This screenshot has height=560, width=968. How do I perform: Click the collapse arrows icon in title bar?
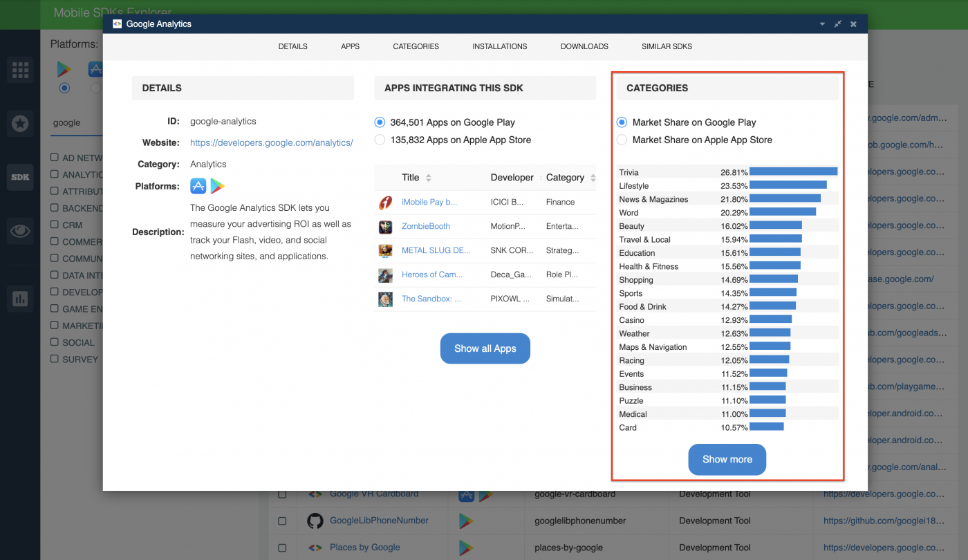[x=837, y=24]
